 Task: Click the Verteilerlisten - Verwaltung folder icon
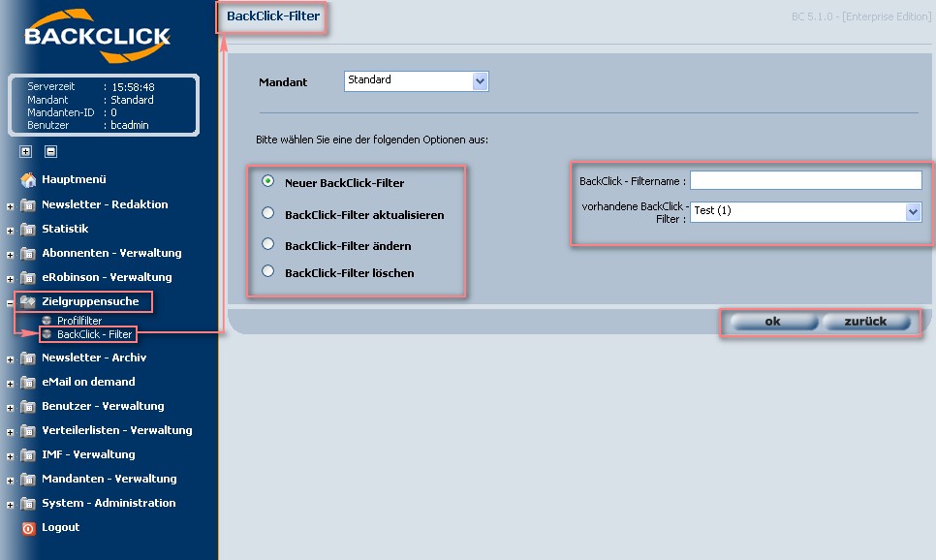click(28, 430)
